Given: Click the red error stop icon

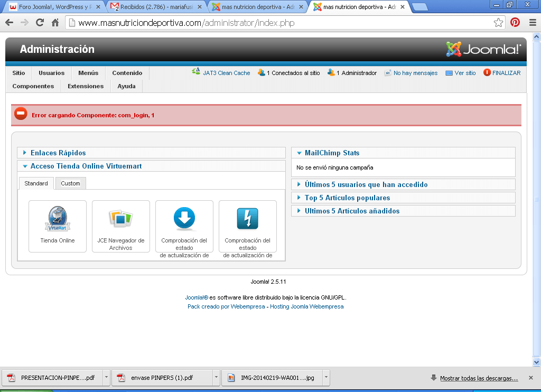Looking at the screenshot, I should click(x=21, y=114).
